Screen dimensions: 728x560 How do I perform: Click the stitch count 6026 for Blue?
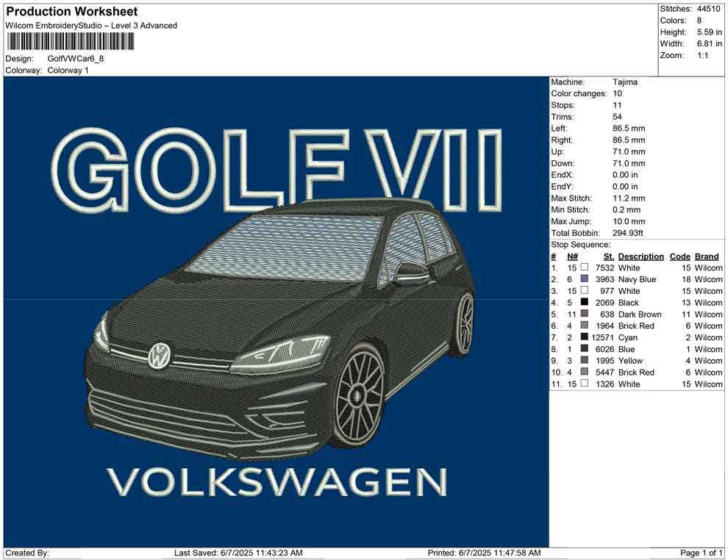tap(605, 349)
